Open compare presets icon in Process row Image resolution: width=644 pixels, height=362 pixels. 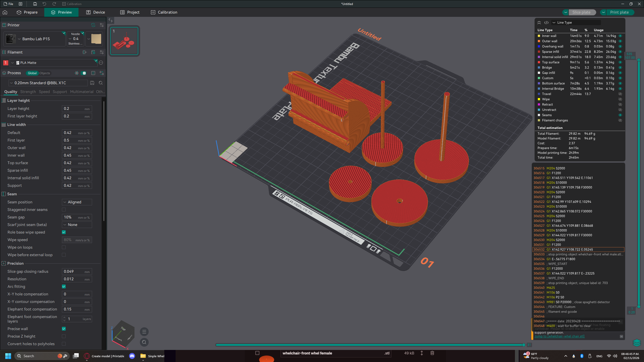click(x=102, y=73)
